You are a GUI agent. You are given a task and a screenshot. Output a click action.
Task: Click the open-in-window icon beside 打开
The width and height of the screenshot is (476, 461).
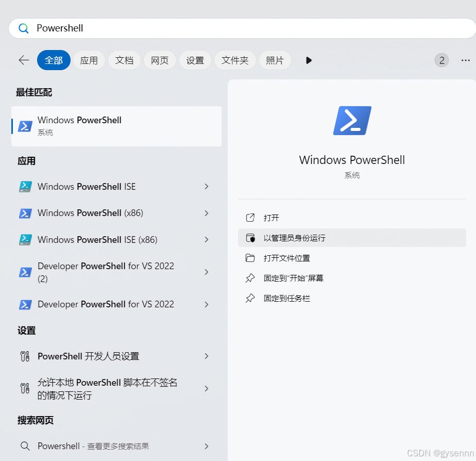tap(250, 218)
